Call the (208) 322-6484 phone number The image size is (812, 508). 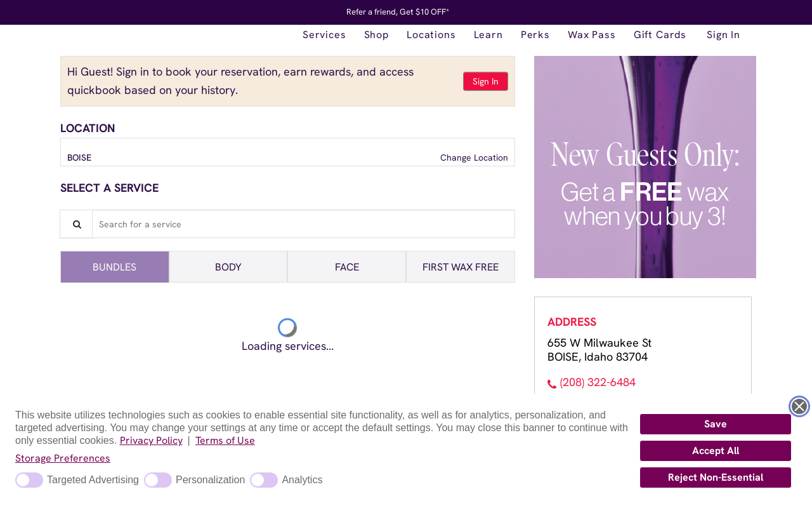point(598,382)
